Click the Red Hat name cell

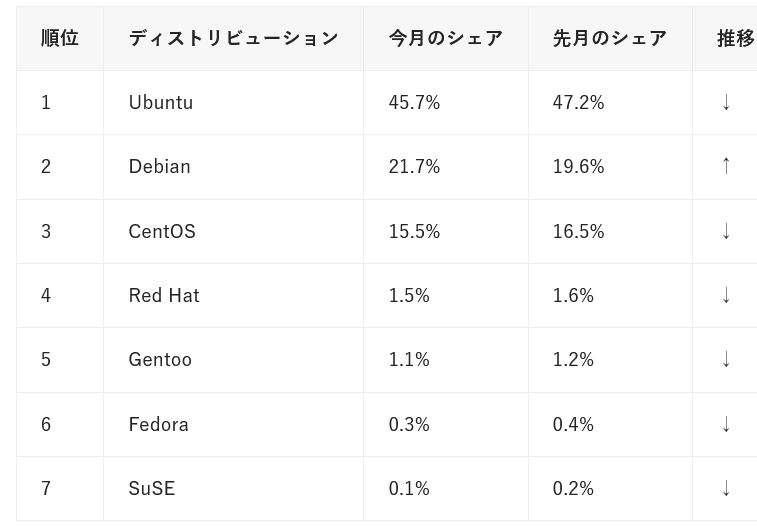(233, 295)
